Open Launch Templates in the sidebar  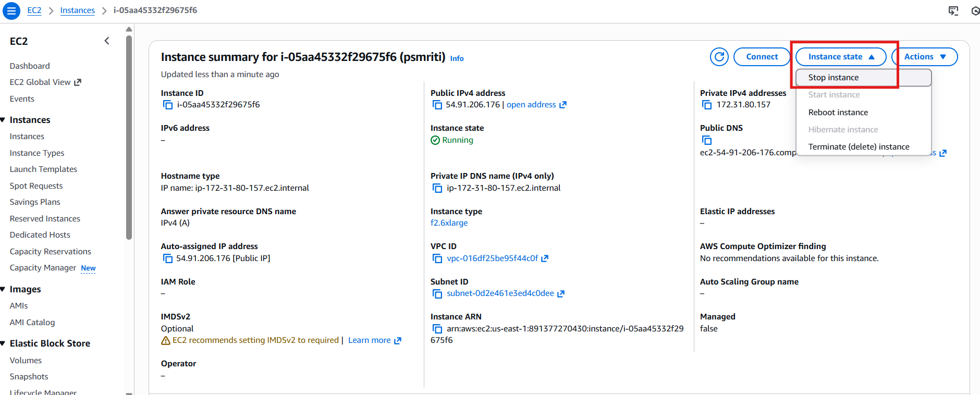[x=43, y=169]
